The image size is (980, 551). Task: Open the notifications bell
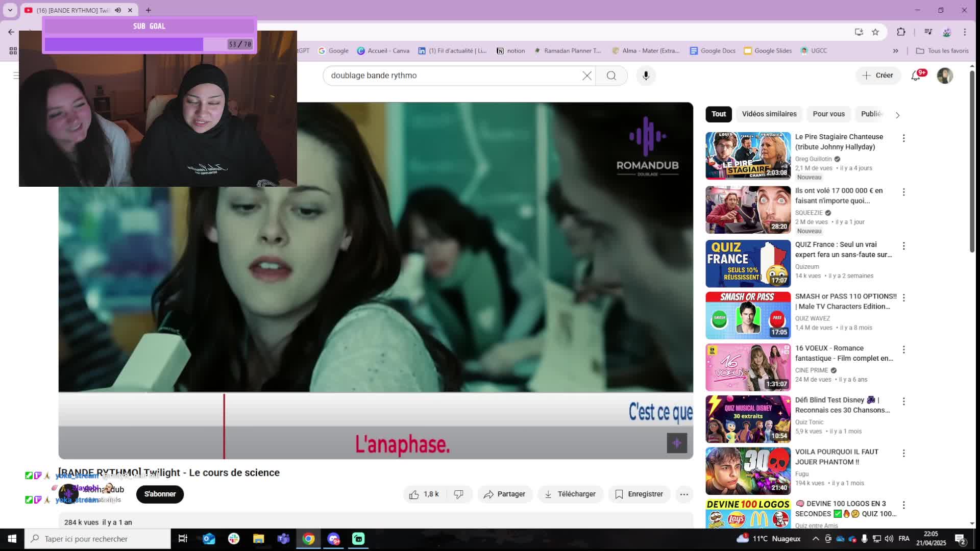pos(916,76)
